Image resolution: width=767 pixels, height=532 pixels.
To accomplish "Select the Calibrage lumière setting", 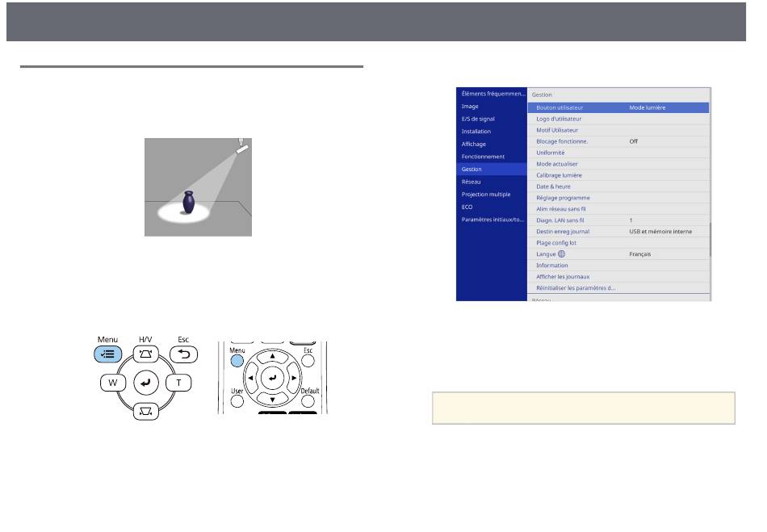I will [618, 175].
